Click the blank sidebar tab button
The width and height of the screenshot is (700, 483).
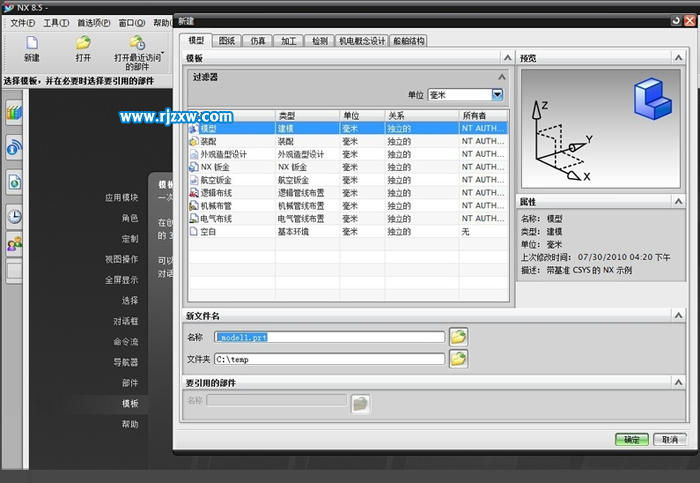click(x=14, y=271)
